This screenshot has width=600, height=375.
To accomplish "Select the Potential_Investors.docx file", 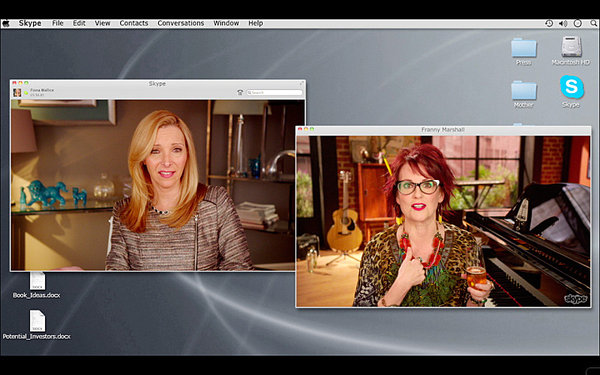I will click(37, 325).
